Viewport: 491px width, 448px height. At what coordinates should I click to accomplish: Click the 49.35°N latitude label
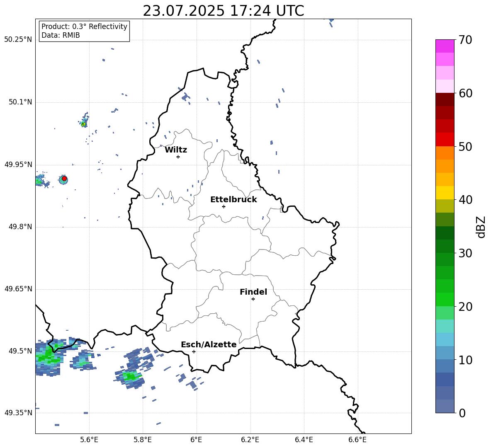[x=18, y=413]
